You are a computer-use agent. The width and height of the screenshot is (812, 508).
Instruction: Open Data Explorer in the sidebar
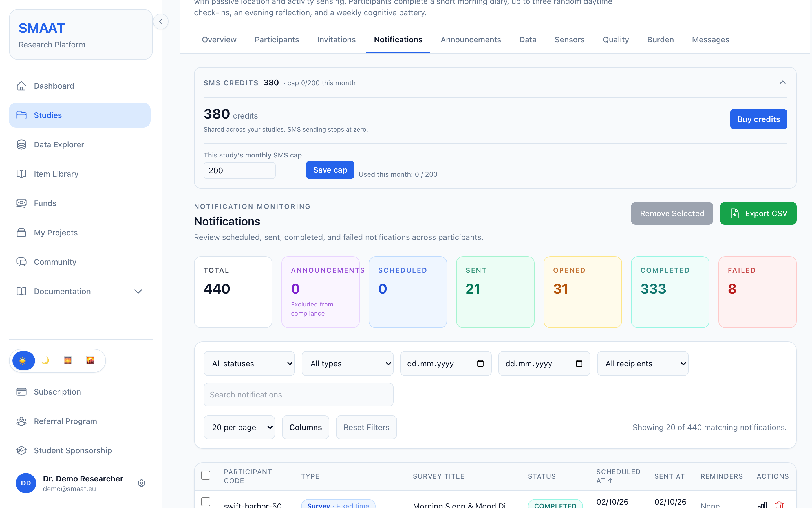point(80,144)
